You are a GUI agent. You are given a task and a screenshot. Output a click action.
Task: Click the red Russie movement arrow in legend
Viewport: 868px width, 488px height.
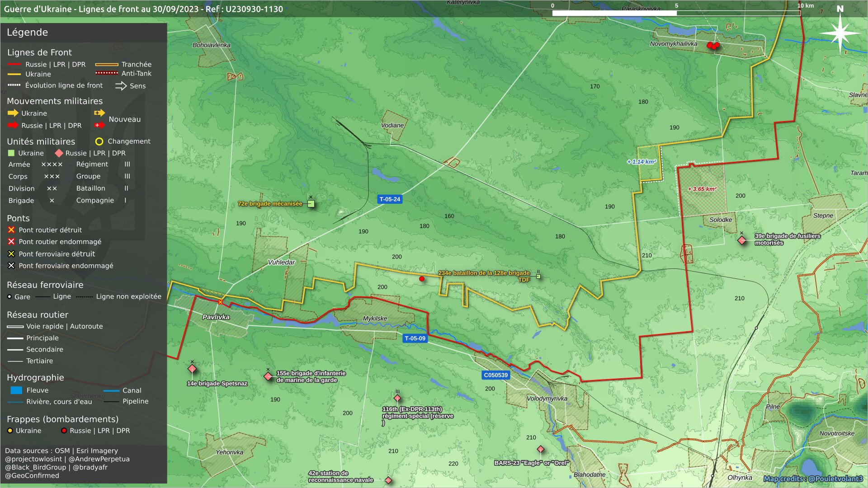coord(13,125)
